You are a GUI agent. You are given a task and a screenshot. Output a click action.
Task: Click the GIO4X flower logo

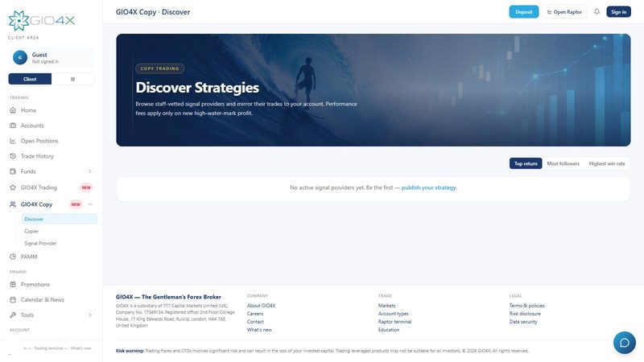click(19, 21)
